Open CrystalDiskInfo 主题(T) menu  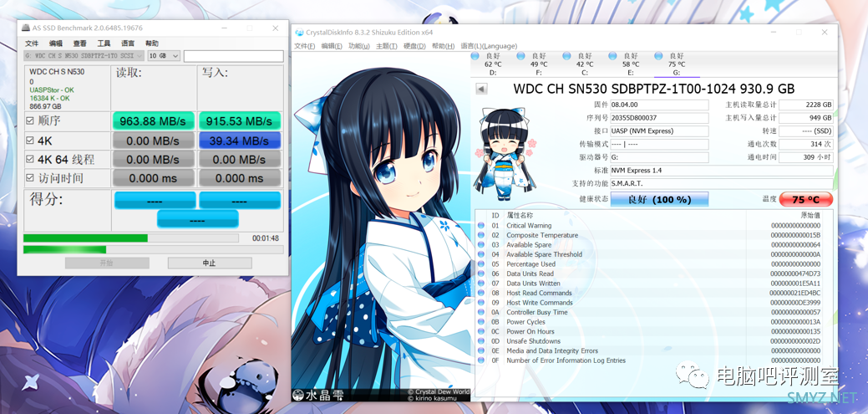click(387, 46)
